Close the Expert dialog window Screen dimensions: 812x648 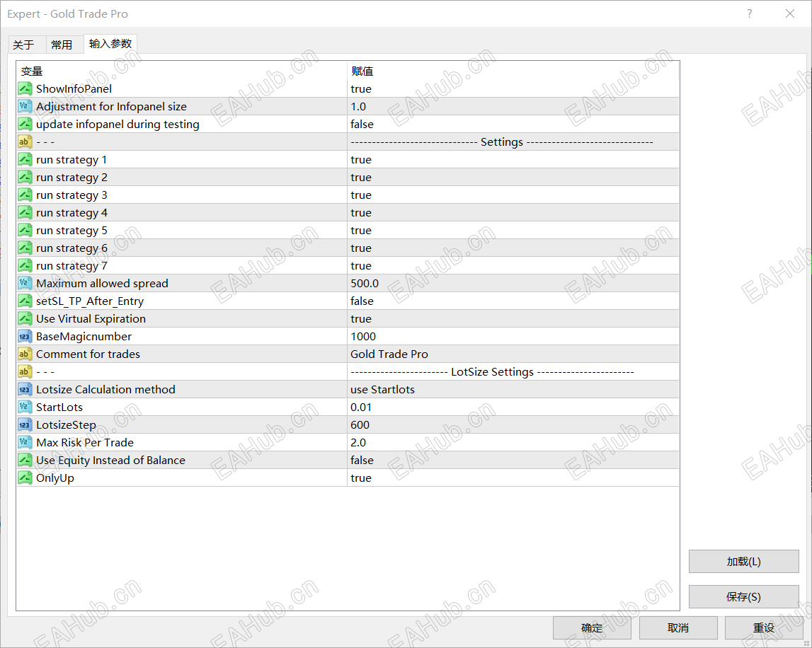click(x=790, y=13)
